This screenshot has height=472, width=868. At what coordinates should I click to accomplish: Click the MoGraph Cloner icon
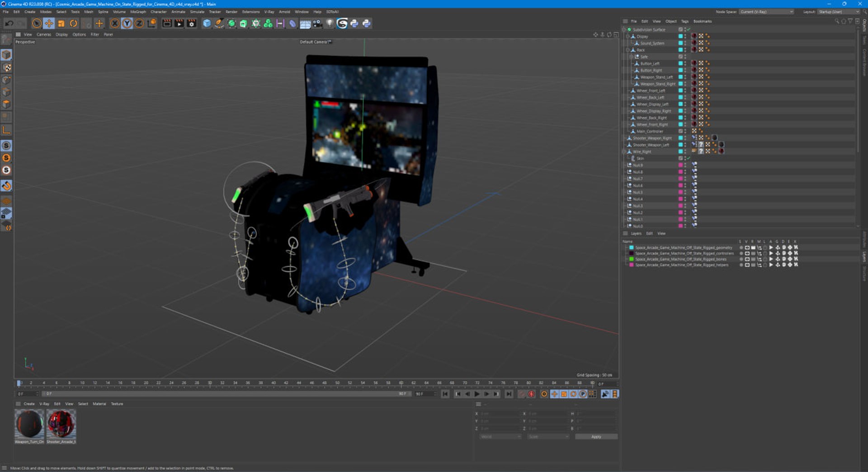tap(268, 24)
